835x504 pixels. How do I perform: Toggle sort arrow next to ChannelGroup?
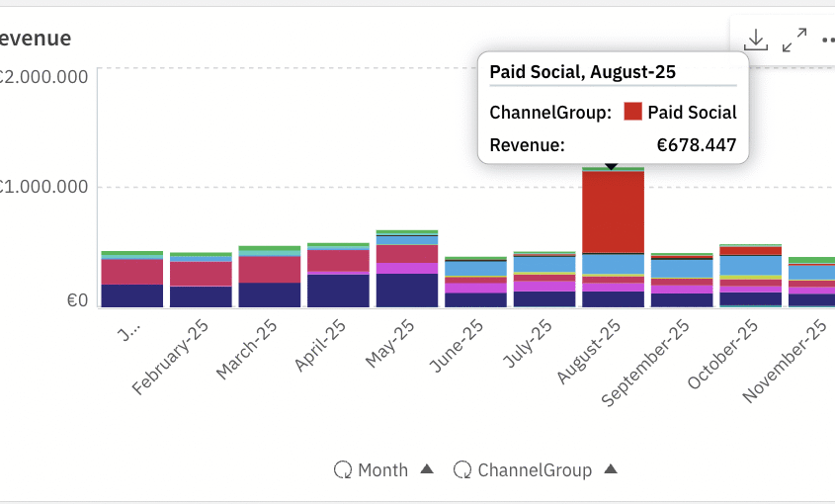coord(611,469)
